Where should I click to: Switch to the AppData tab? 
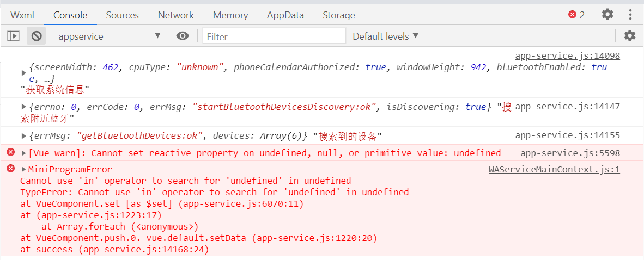(285, 15)
